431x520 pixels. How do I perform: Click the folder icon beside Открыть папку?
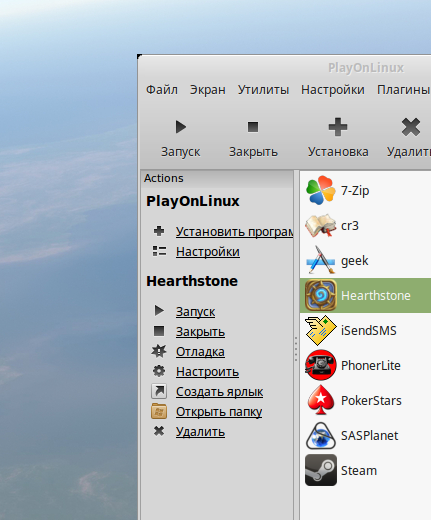159,411
